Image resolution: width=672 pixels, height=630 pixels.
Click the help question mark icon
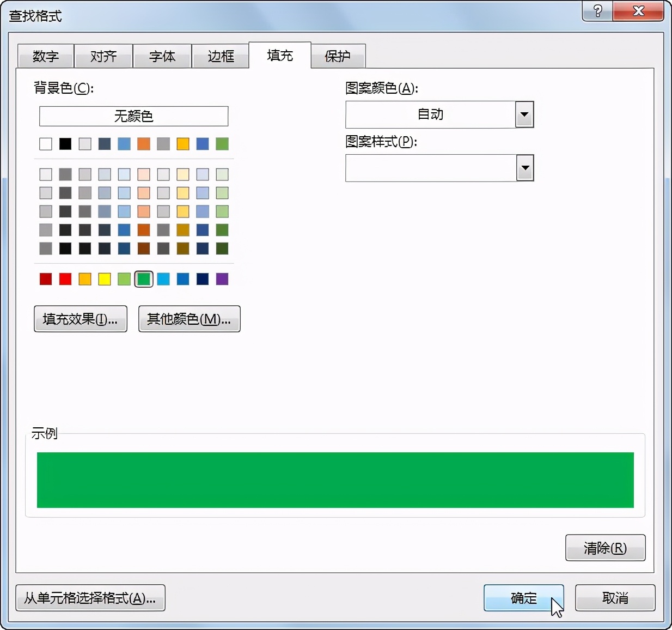point(597,11)
